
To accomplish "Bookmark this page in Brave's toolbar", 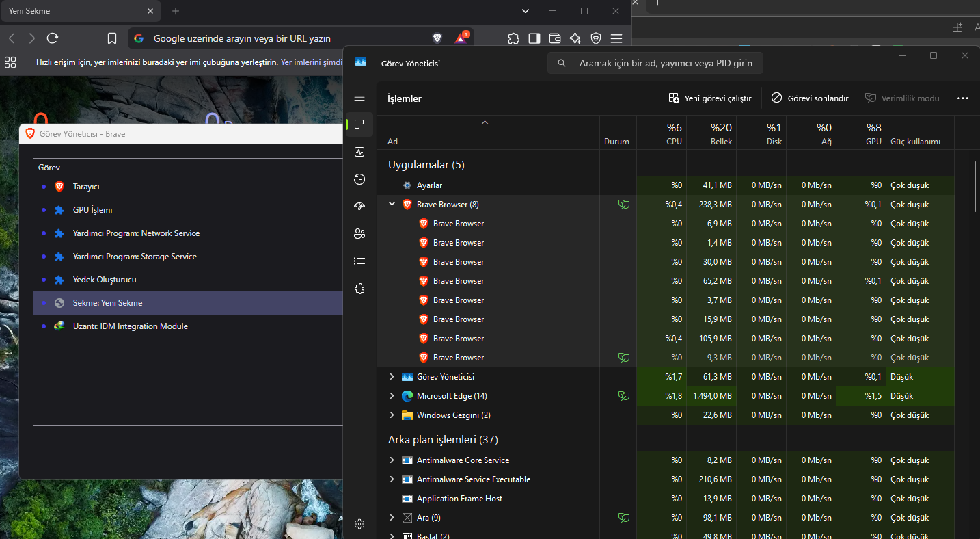I will [112, 38].
